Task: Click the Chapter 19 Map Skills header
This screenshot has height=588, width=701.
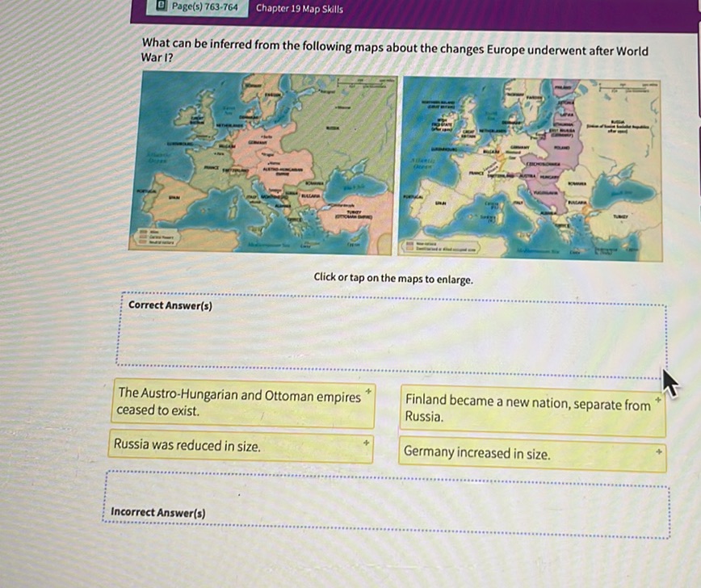Action: click(299, 10)
